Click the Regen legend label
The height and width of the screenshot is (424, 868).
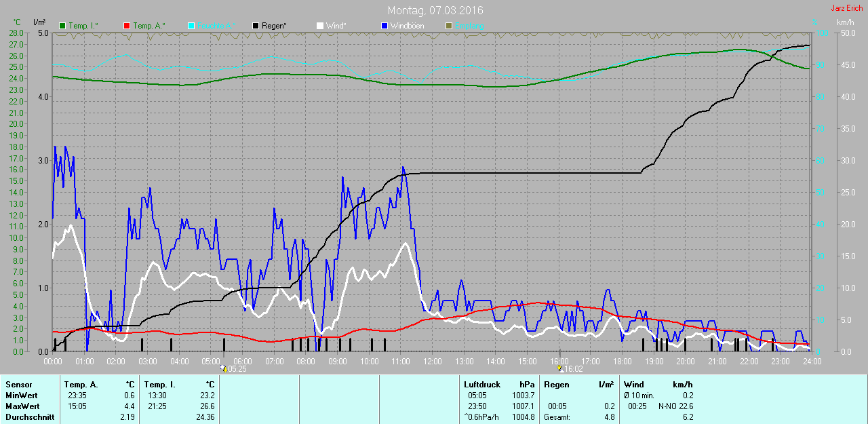[274, 26]
